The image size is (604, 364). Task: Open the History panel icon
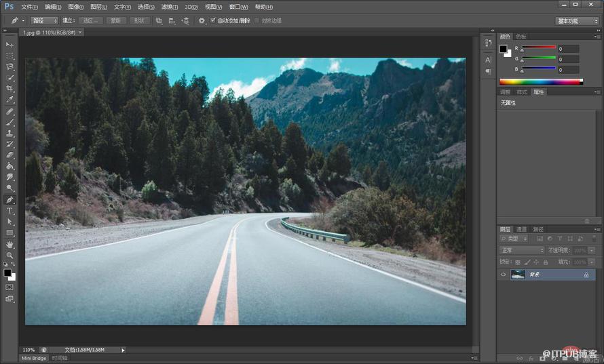[488, 43]
